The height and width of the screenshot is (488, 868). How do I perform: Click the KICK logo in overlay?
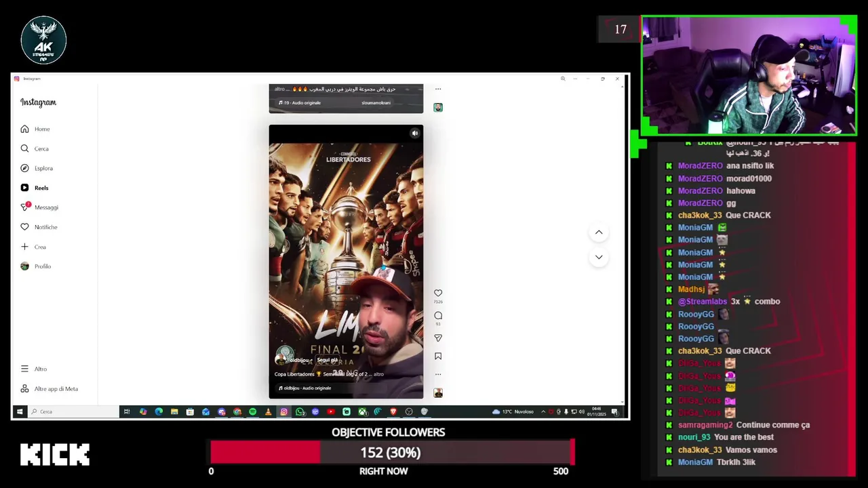coord(55,455)
